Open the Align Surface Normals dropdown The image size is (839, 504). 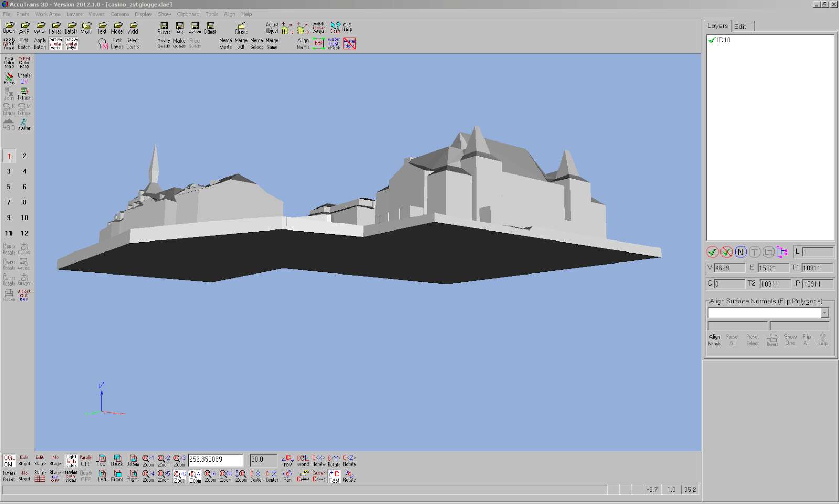[x=824, y=313]
